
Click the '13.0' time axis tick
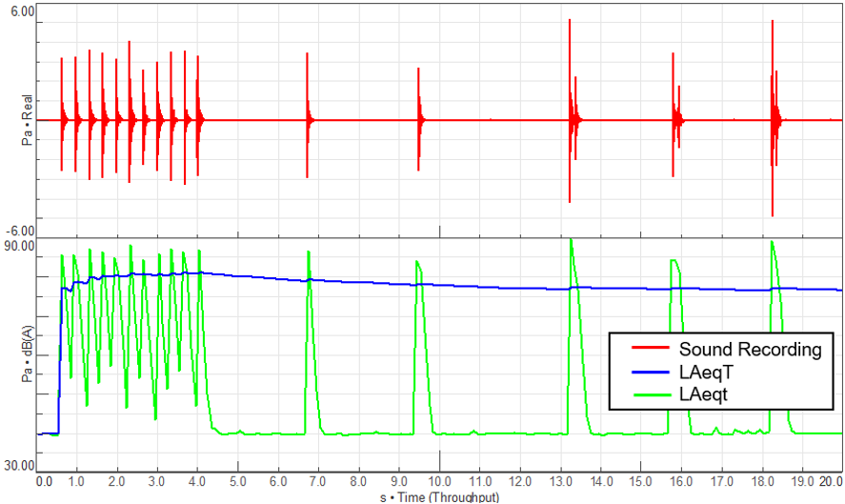coord(560,481)
